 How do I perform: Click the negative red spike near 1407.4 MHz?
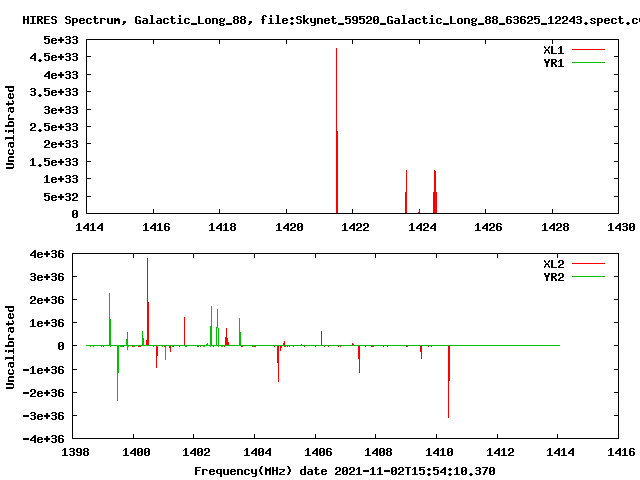[x=359, y=359]
